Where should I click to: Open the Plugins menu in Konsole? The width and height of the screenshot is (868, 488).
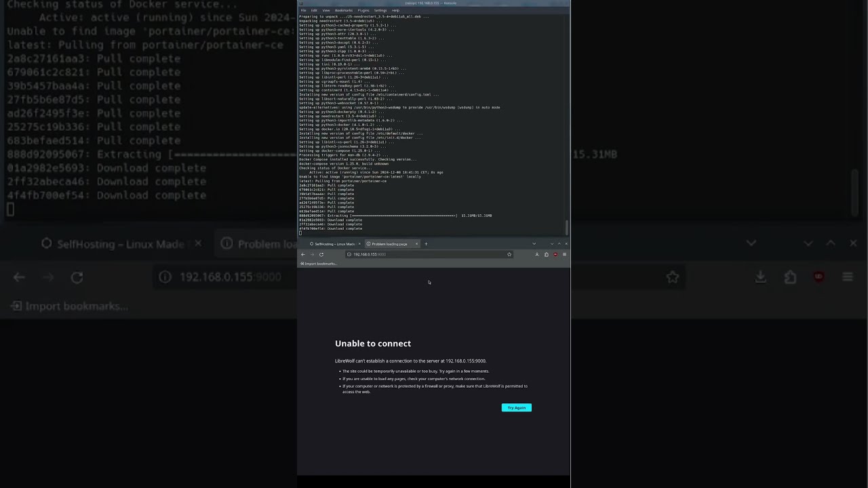pyautogui.click(x=363, y=10)
